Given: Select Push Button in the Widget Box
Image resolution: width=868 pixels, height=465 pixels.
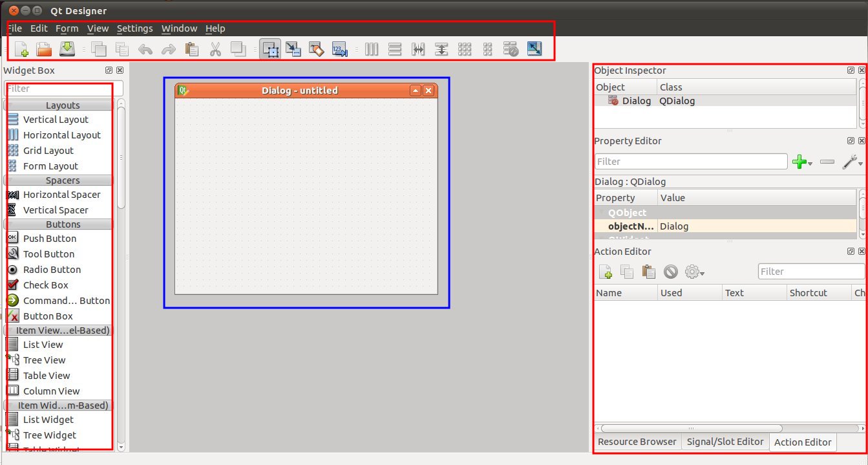Looking at the screenshot, I should pos(49,239).
